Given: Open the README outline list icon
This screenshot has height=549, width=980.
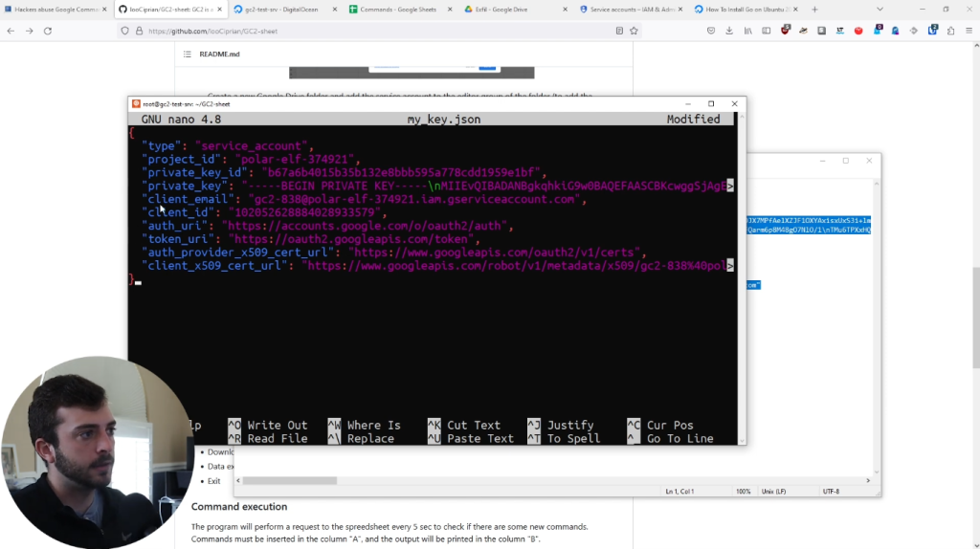Looking at the screenshot, I should coord(187,55).
